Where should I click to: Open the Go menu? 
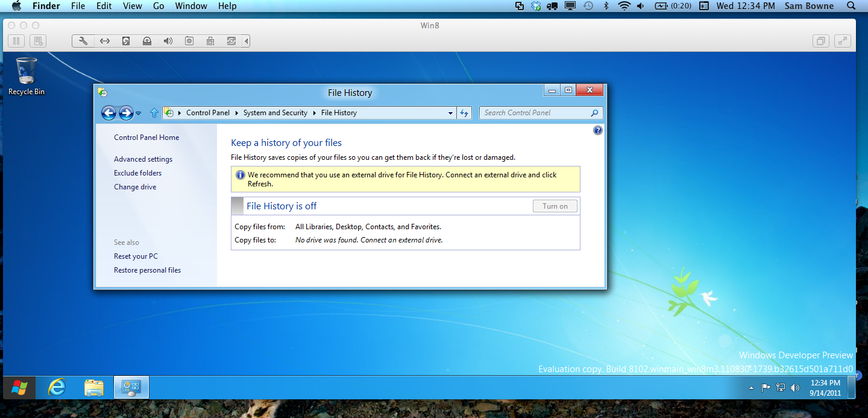pyautogui.click(x=159, y=6)
